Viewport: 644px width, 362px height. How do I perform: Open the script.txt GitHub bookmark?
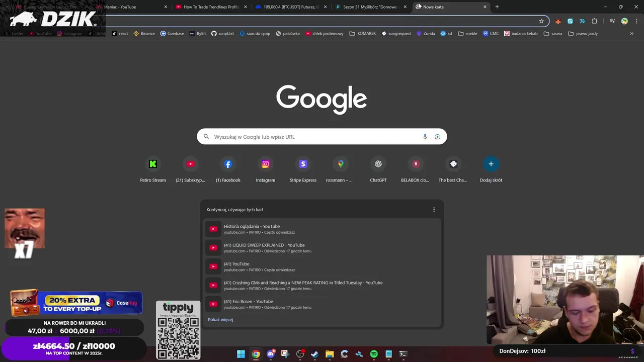point(222,34)
